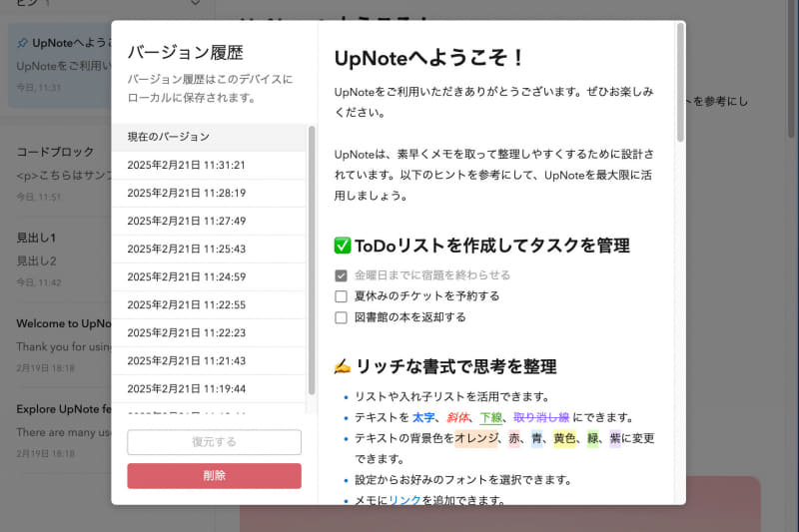799x532 pixels.
Task: Select version 2025年2月21日 11:24:59
Action: point(209,276)
